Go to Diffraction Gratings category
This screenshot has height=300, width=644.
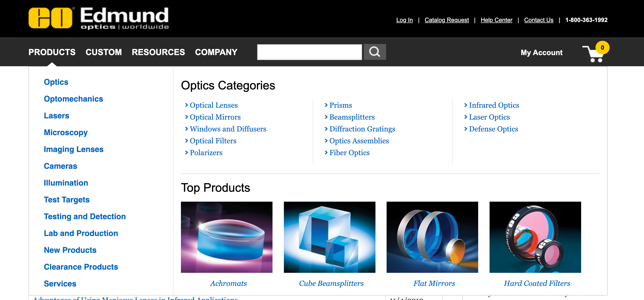[x=362, y=129]
